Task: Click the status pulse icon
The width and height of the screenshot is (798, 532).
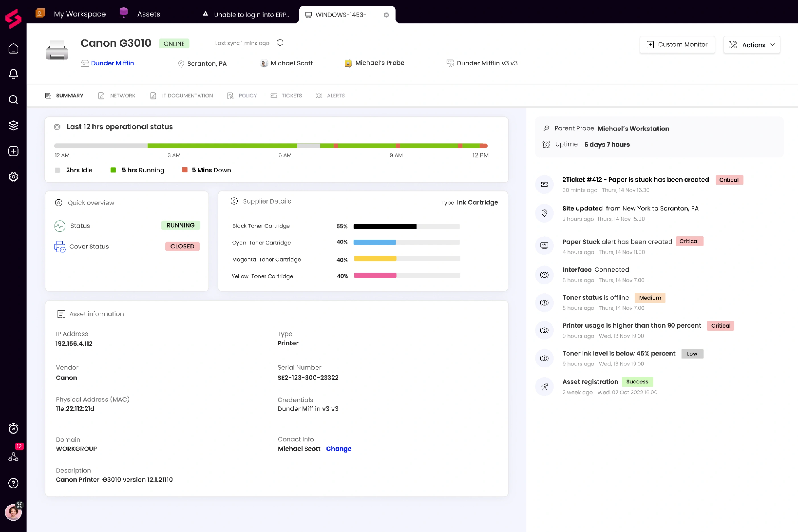Action: coord(60,226)
